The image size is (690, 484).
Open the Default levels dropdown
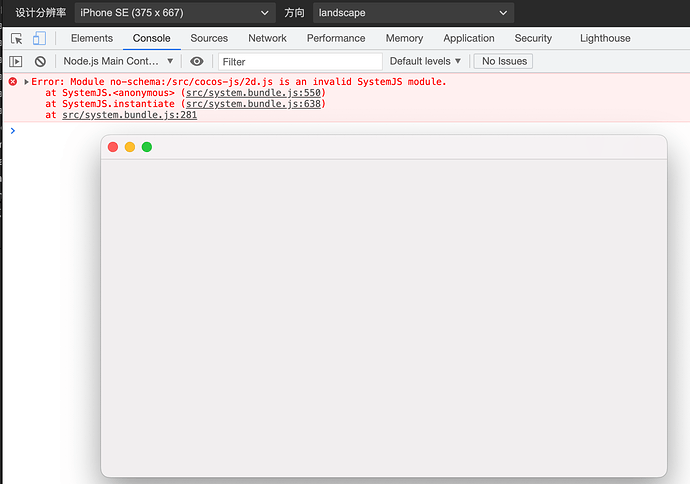(x=425, y=61)
